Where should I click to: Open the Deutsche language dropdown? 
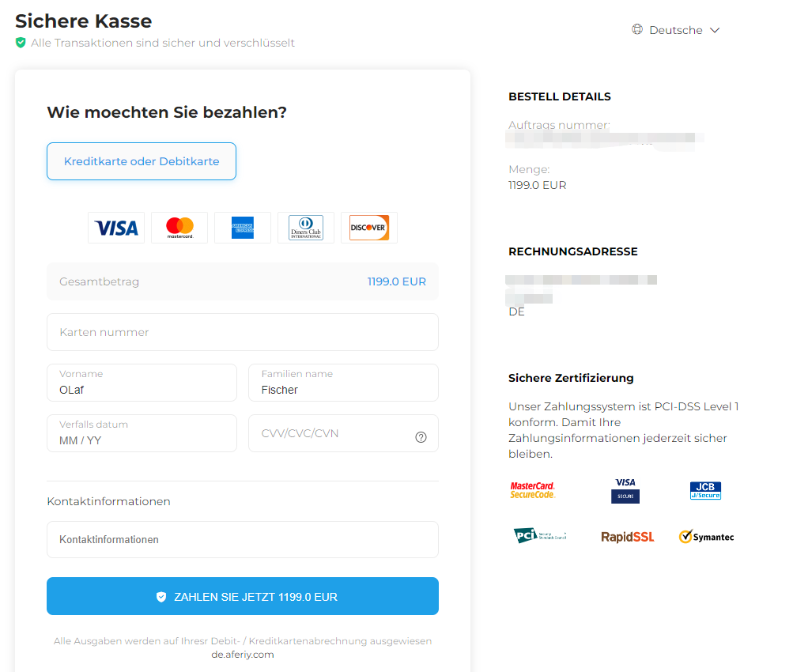(x=676, y=30)
